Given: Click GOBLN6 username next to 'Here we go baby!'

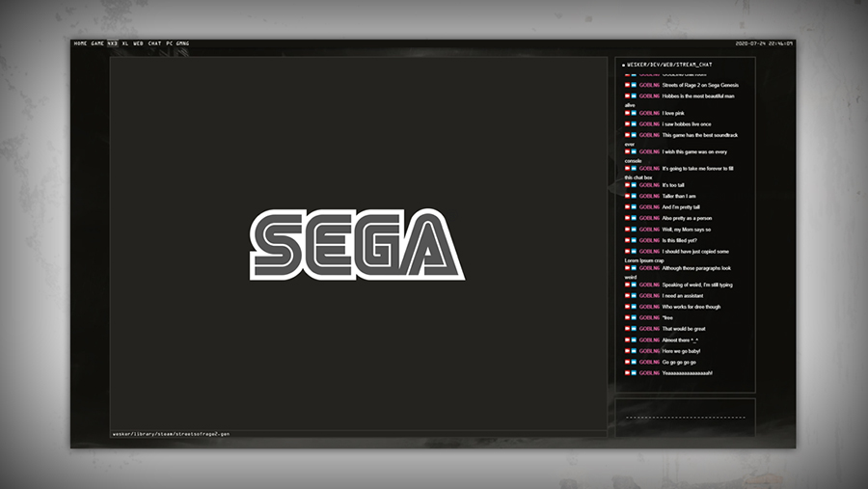Looking at the screenshot, I should (x=649, y=351).
